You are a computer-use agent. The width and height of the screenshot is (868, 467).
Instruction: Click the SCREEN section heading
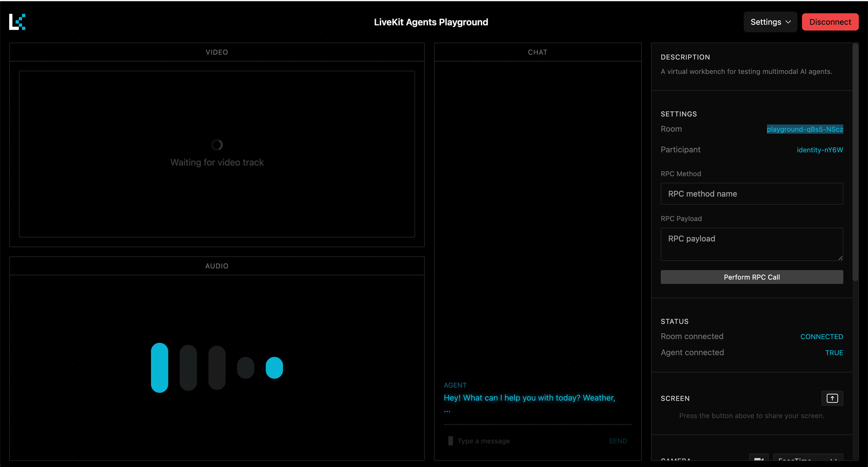point(675,398)
